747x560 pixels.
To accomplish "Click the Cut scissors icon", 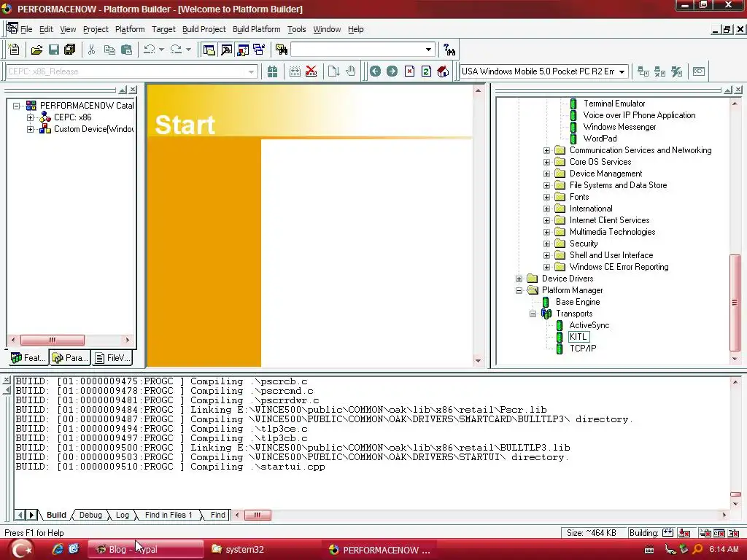I will point(91,50).
